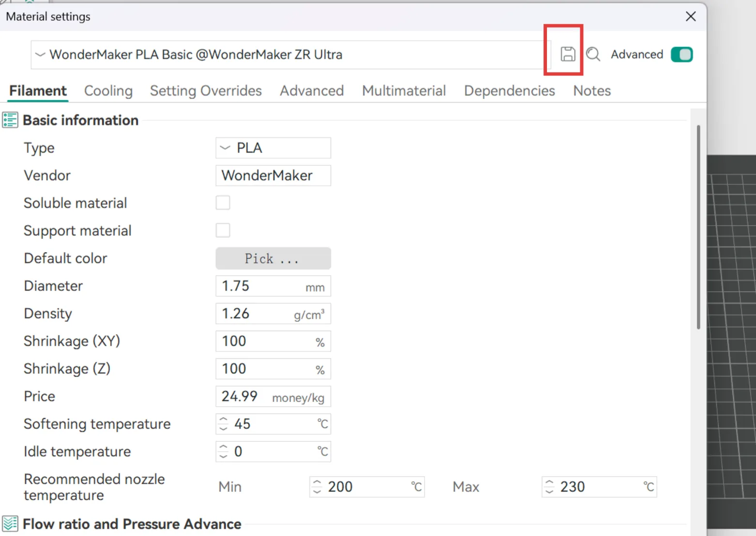Switch to the Cooling tab
The image size is (756, 536).
point(108,91)
